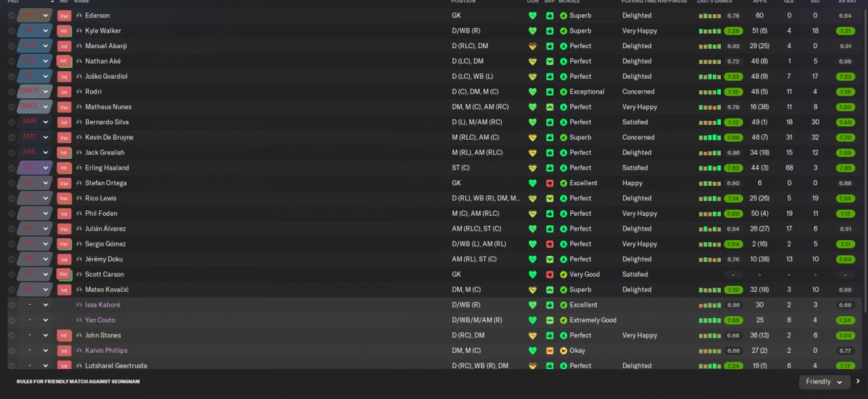Click Joško Gvardiol's condition heart icon
868x399 pixels.
pyautogui.click(x=532, y=77)
